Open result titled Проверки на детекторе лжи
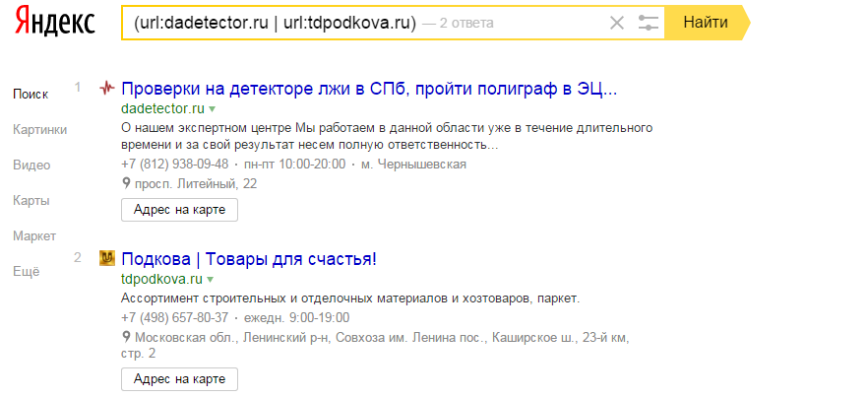 tap(369, 89)
